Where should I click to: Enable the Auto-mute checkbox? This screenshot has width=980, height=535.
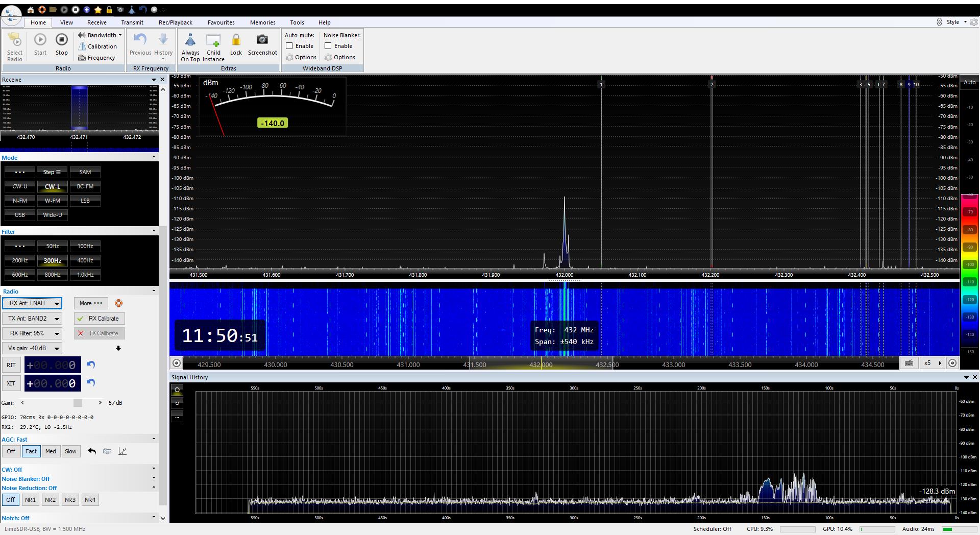click(x=289, y=46)
